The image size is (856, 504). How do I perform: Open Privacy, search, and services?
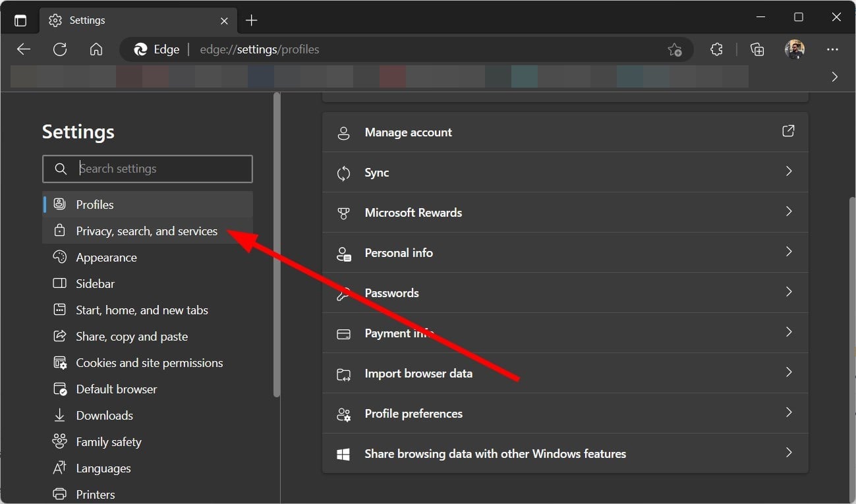click(148, 231)
